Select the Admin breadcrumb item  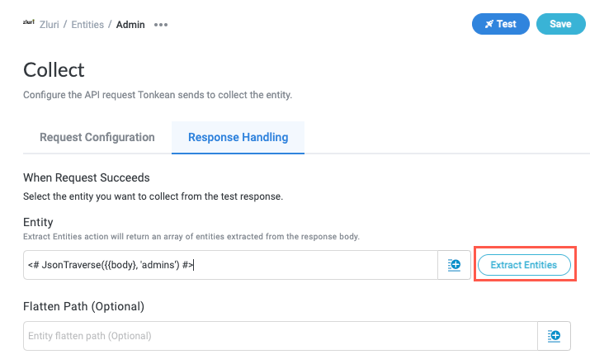click(130, 25)
